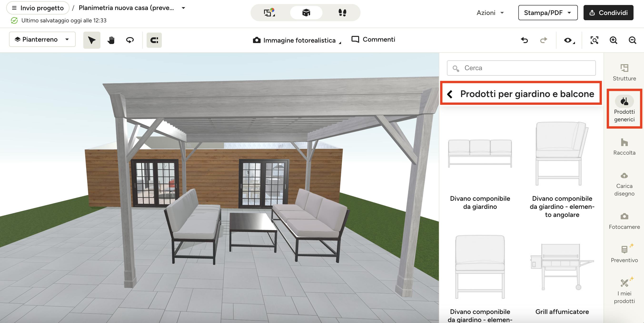Open the Stampa/PDF dropdown
Screen dimensions: 644x323
tap(548, 13)
